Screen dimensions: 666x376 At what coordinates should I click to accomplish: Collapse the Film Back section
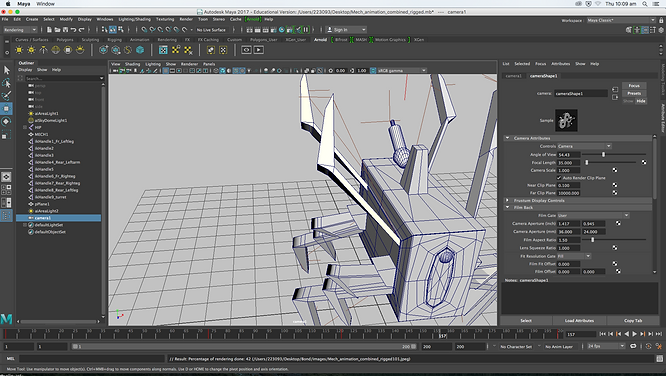pyautogui.click(x=508, y=207)
